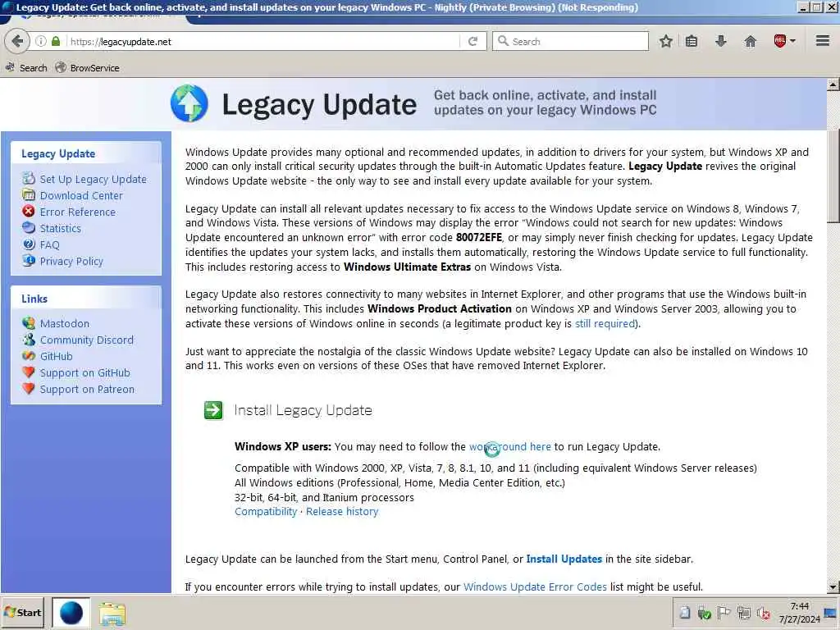Open the Privacy Policy link
This screenshot has height=630, width=840.
click(71, 262)
